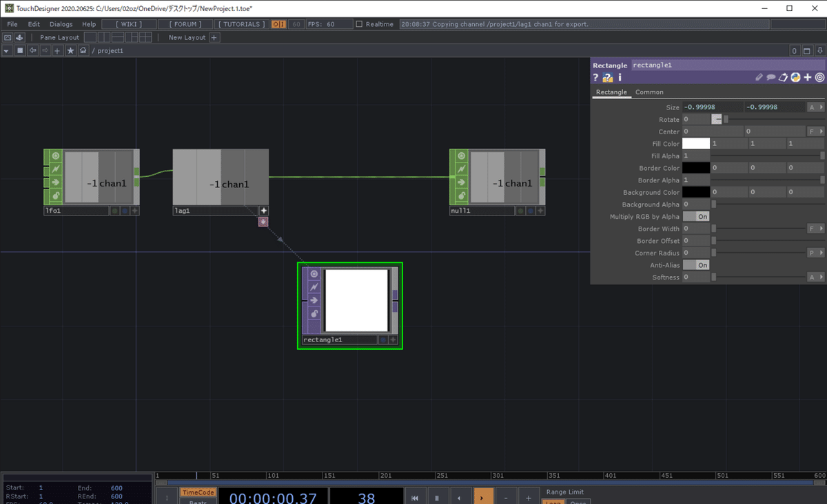Click the Python language icon in parameter header
This screenshot has height=504, width=827.
pos(795,77)
